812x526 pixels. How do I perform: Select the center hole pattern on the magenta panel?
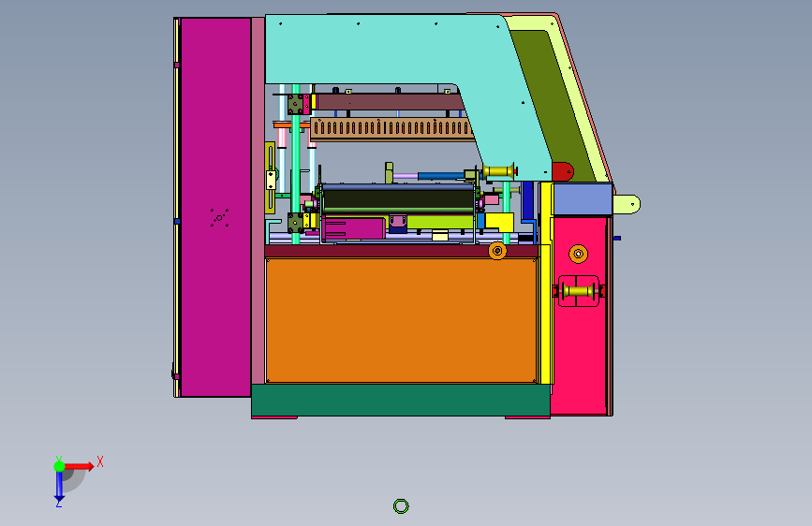click(219, 218)
